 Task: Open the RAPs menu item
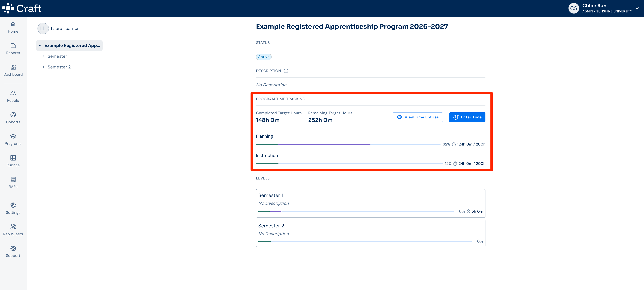(x=13, y=183)
